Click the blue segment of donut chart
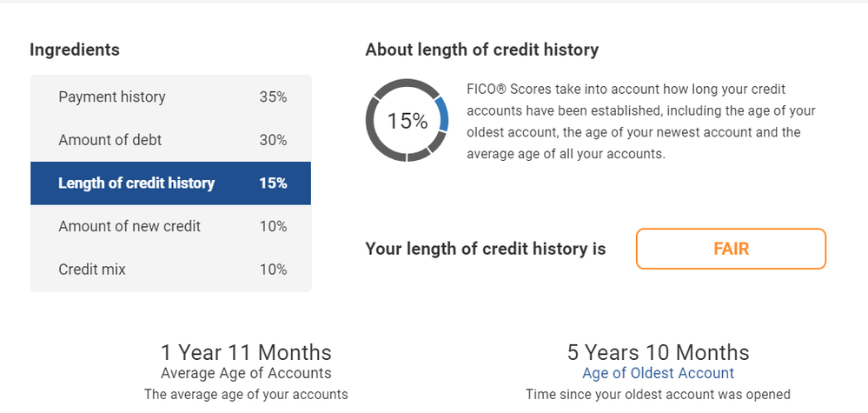This screenshot has width=868, height=413. pos(442,114)
